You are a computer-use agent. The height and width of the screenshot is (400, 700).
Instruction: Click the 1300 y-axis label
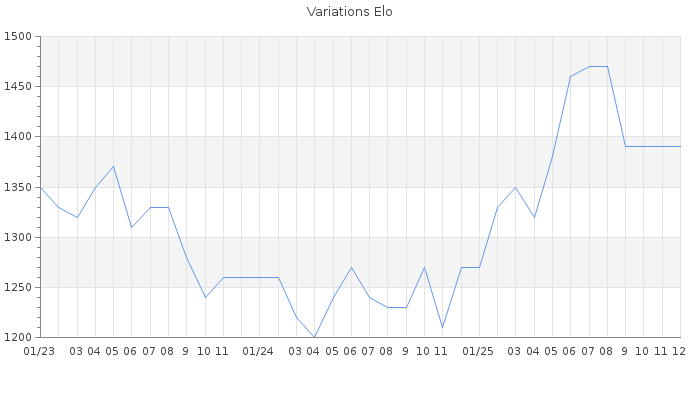(18, 237)
